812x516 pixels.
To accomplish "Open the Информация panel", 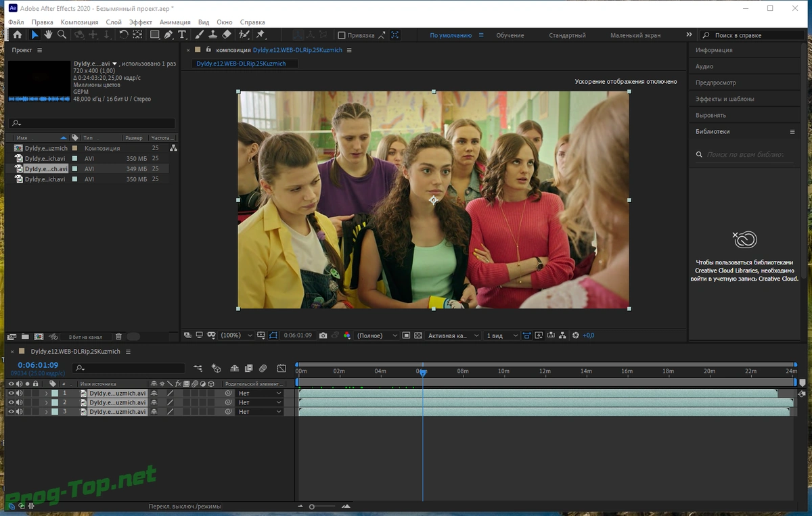I will coord(714,50).
